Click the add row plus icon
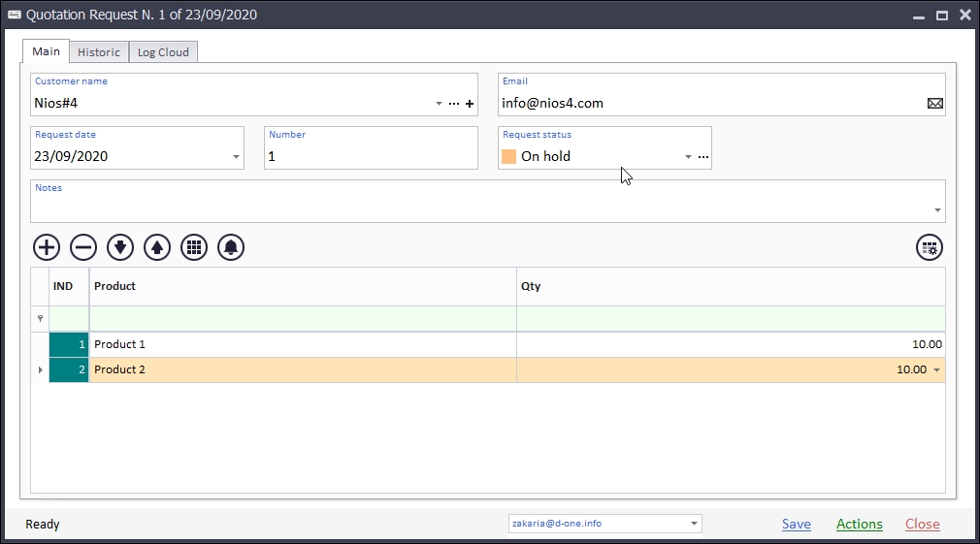980x544 pixels. click(47, 247)
